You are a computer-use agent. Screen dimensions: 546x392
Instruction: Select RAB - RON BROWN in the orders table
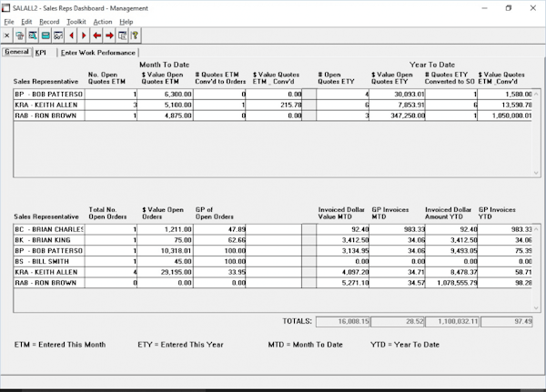click(49, 283)
